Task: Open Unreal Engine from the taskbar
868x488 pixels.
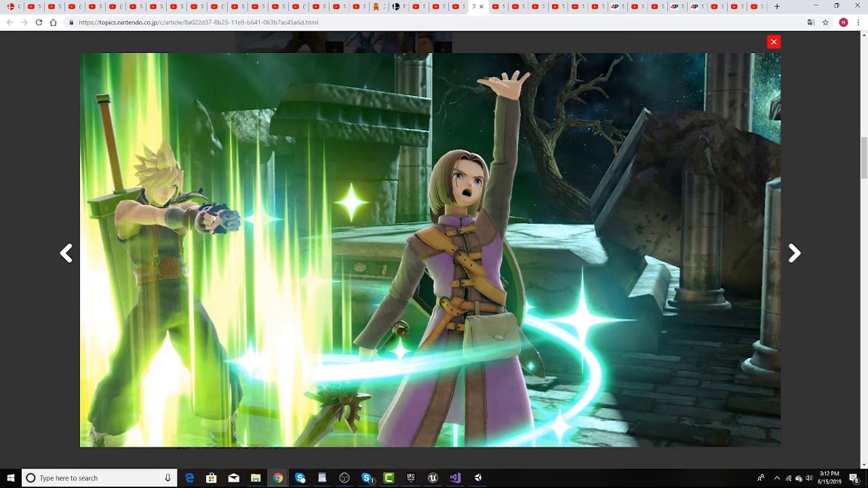Action: (433, 478)
